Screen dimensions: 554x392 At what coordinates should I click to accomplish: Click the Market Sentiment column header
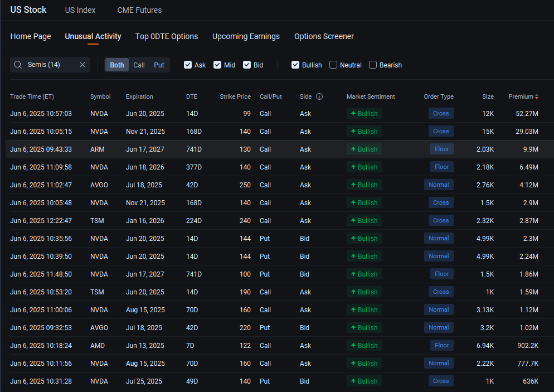[371, 96]
